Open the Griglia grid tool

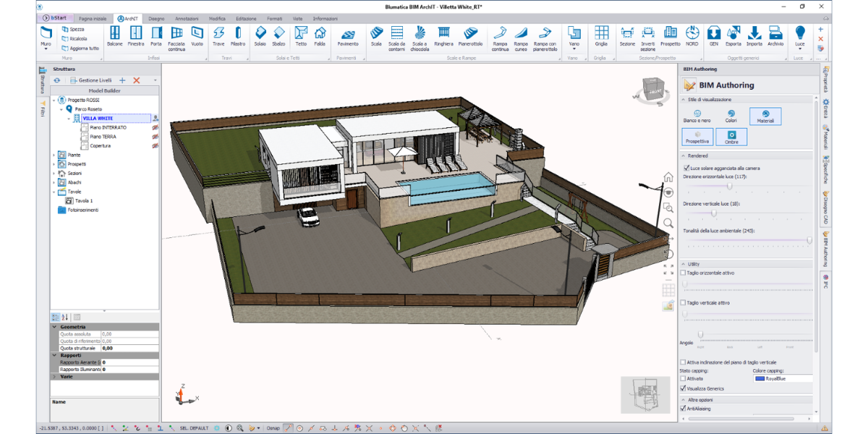[x=601, y=35]
